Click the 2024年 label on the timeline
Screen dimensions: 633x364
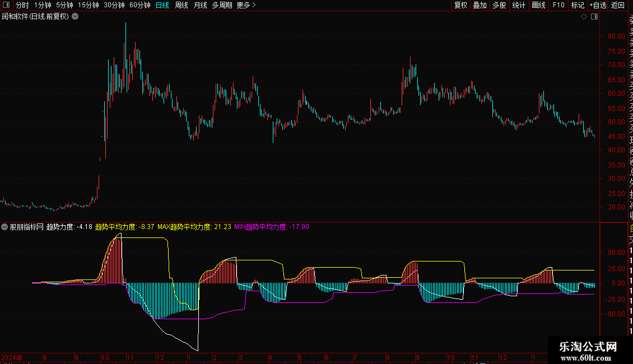12,357
